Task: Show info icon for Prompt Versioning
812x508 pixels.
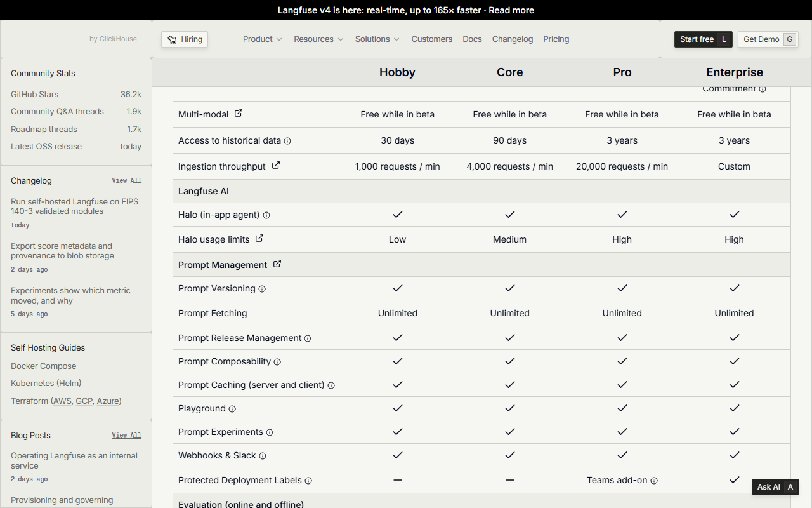Action: pos(262,289)
